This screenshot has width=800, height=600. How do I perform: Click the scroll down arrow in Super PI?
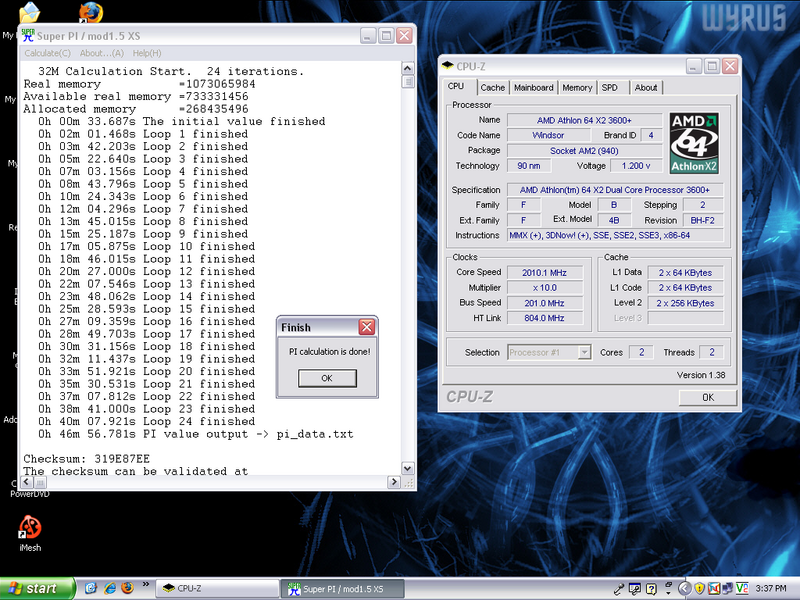coord(408,468)
